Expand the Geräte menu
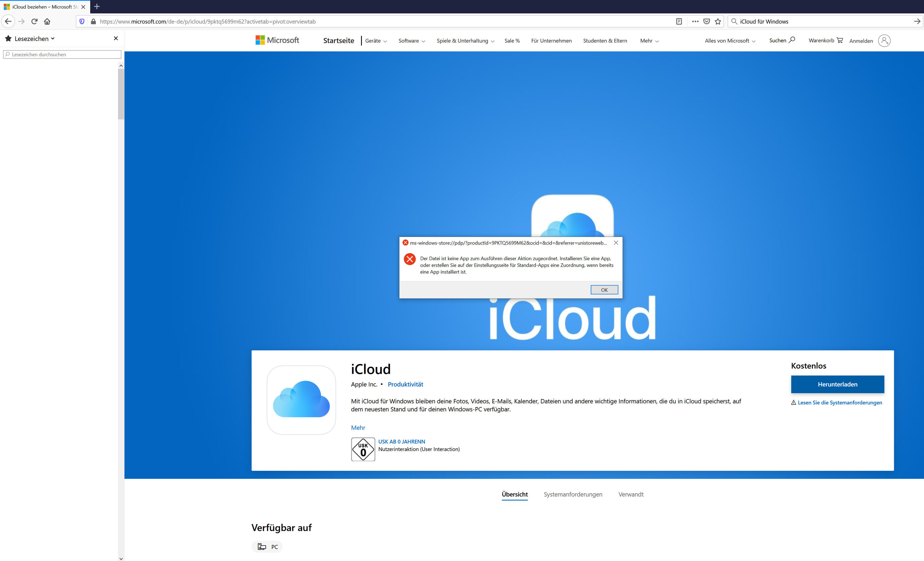This screenshot has width=924, height=561. click(x=376, y=41)
